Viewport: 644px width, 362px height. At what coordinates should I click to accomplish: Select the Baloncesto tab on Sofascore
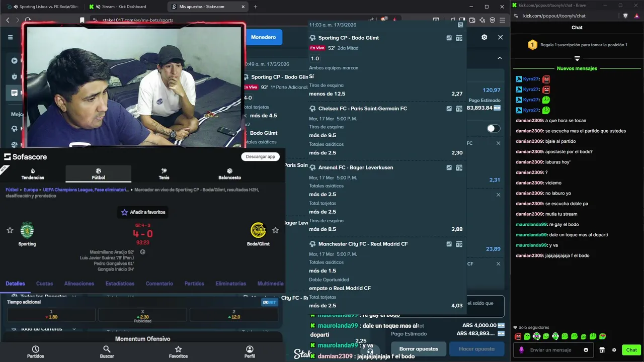229,174
